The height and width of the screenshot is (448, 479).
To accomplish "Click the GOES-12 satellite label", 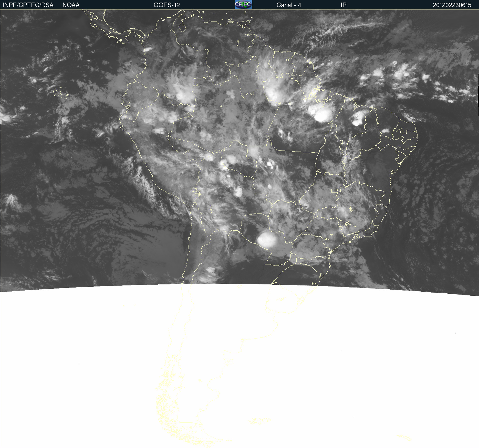I will pyautogui.click(x=167, y=5).
